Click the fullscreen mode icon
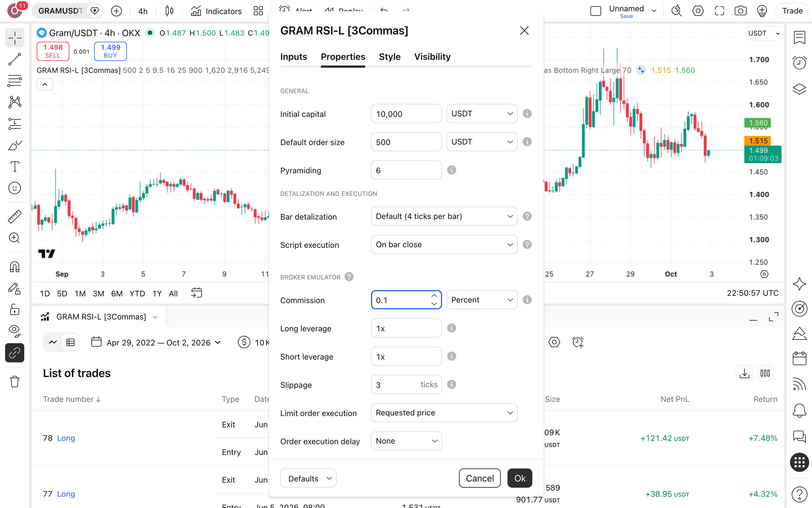This screenshot has height=508, width=812. [719, 11]
